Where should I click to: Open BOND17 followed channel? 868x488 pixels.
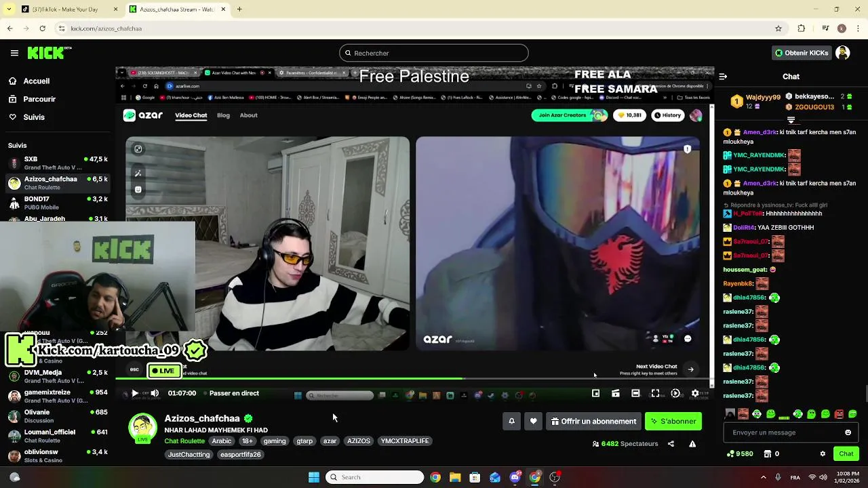coord(58,203)
